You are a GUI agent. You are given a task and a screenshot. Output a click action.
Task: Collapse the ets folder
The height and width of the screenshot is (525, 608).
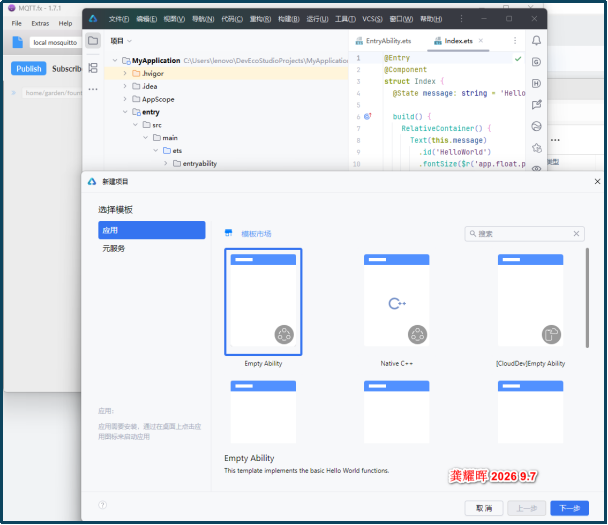(156, 150)
